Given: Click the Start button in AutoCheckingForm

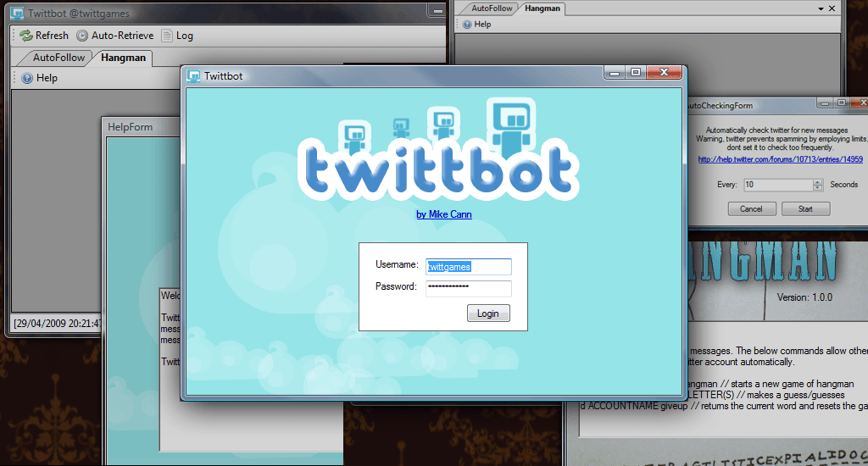Looking at the screenshot, I should point(804,208).
